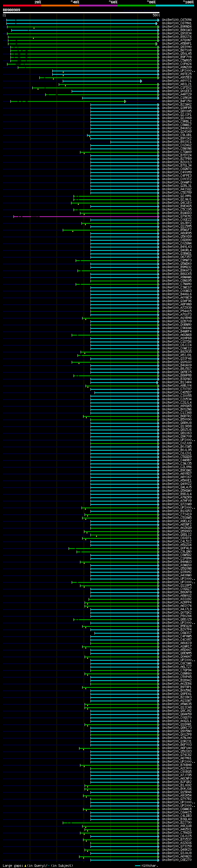Select the UniRef100_Q01EE3 label
Image resolution: width=197 pixels, height=868 pixels.
coord(177,91)
